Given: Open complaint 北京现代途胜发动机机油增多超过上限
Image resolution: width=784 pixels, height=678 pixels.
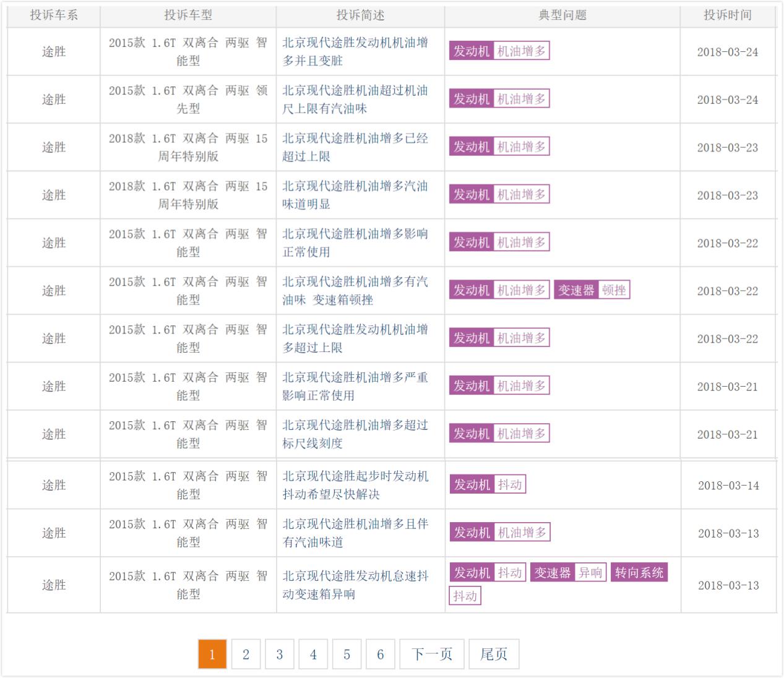Looking at the screenshot, I should click(355, 338).
